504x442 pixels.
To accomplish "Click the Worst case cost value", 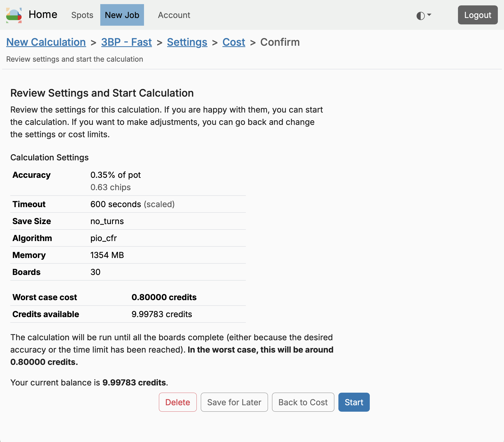I will [x=164, y=297].
